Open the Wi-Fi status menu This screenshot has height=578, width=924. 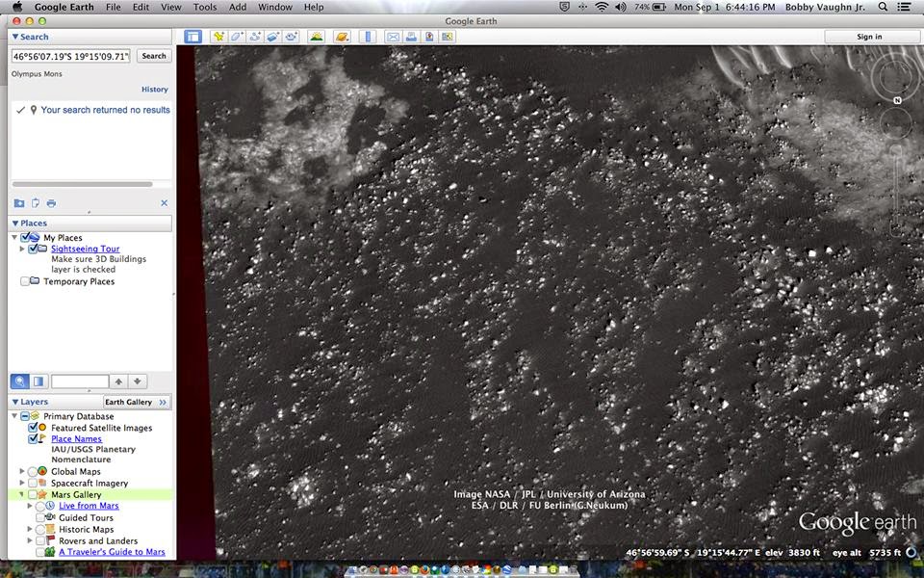pyautogui.click(x=601, y=7)
